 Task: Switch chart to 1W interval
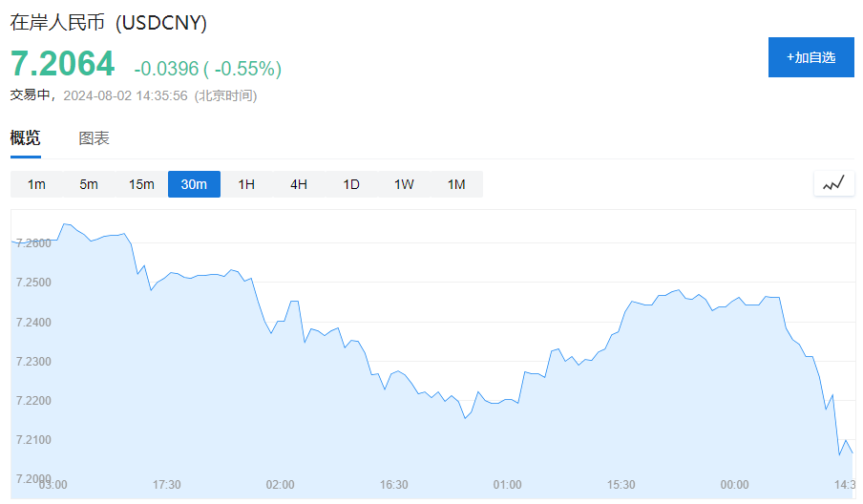click(x=404, y=184)
